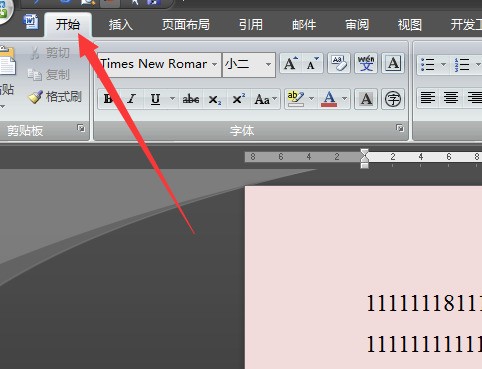This screenshot has height=369, width=482.
Task: Click the hanging indent marker on ruler
Action: coord(365,159)
